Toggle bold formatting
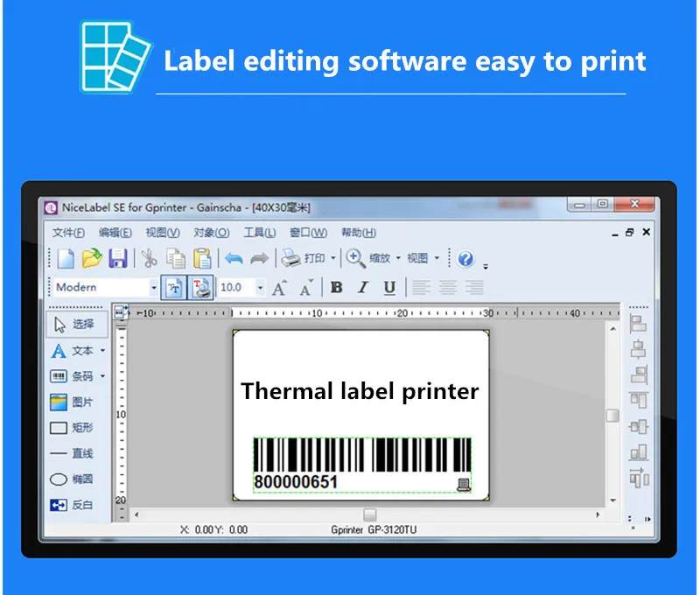Viewport: 700px width, 595px height. click(x=337, y=288)
